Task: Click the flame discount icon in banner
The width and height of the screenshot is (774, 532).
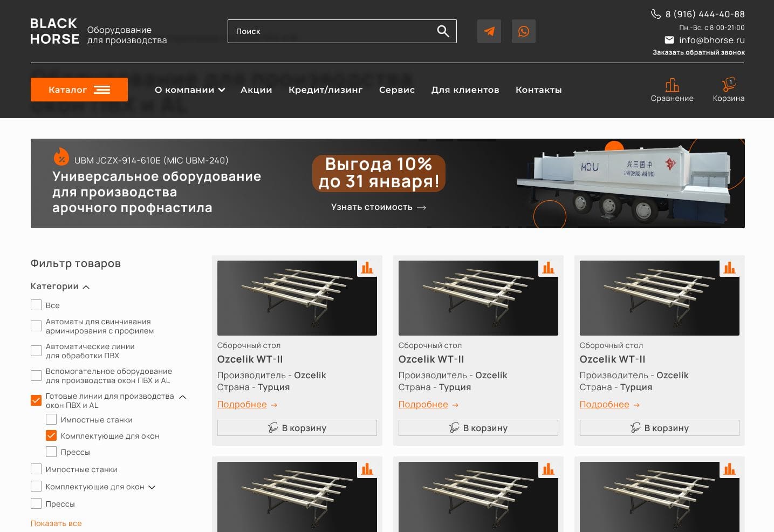Action: coord(61,157)
